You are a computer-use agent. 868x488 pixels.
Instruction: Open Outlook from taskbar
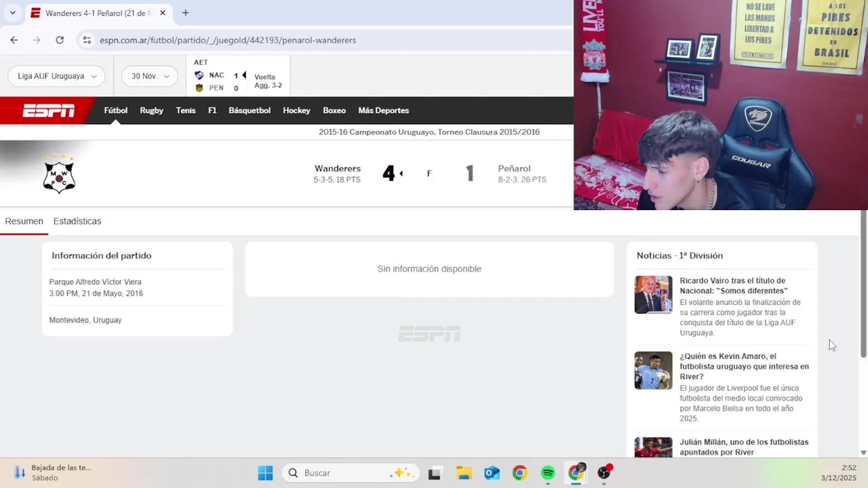tap(492, 473)
